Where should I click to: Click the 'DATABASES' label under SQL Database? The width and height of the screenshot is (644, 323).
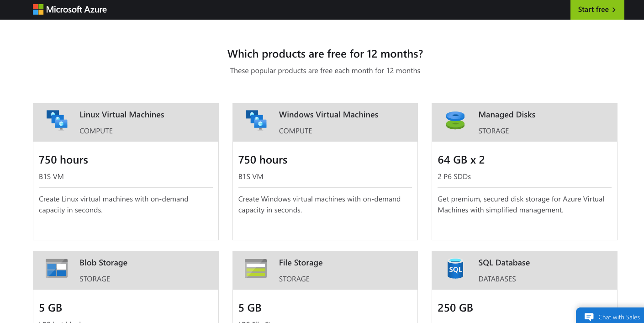[497, 279]
